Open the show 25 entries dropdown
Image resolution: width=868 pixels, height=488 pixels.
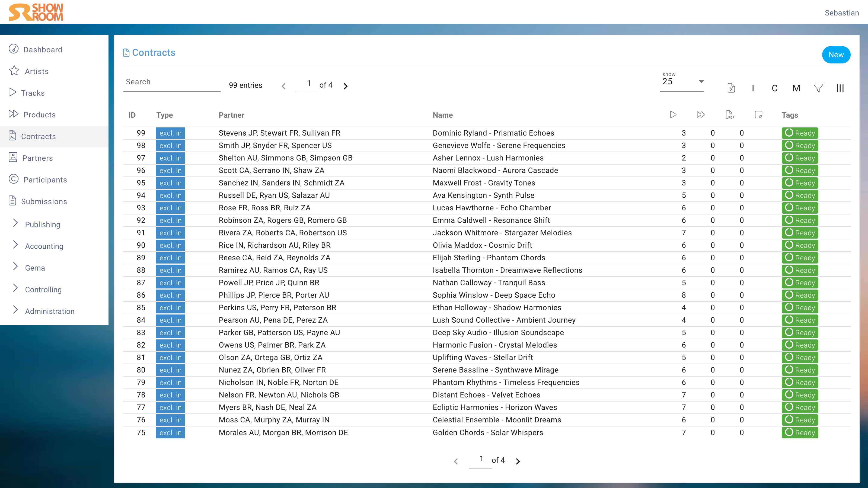pos(682,82)
